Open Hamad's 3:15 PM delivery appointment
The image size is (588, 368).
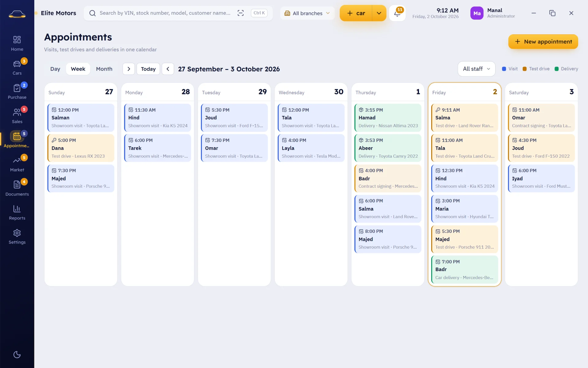[x=388, y=118]
